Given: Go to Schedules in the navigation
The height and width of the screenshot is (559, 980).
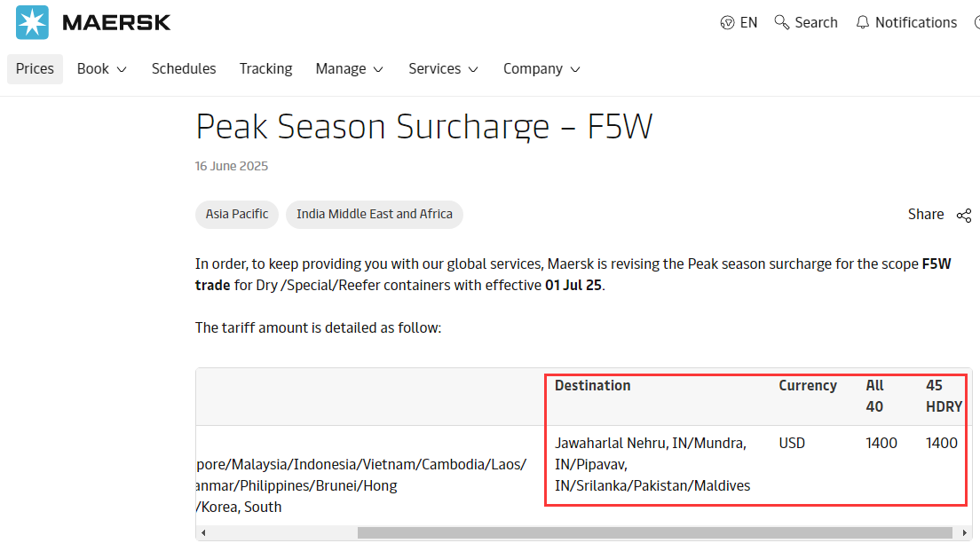Looking at the screenshot, I should tap(184, 69).
